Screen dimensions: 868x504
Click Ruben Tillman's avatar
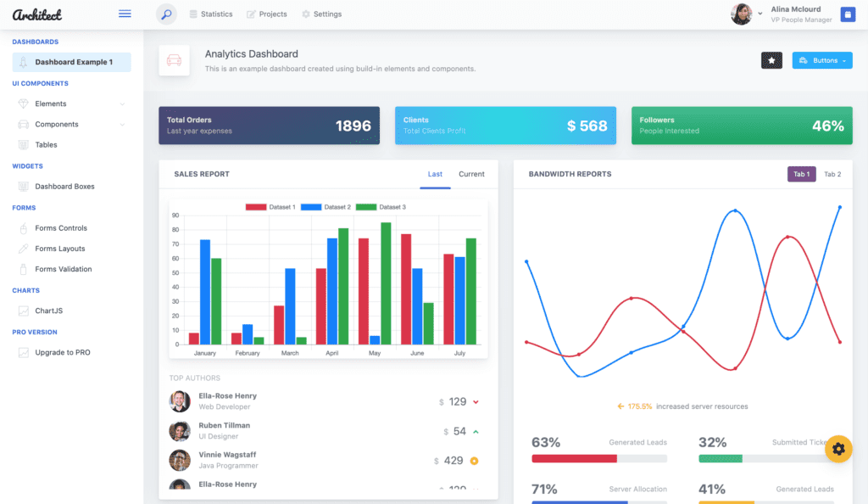[180, 431]
